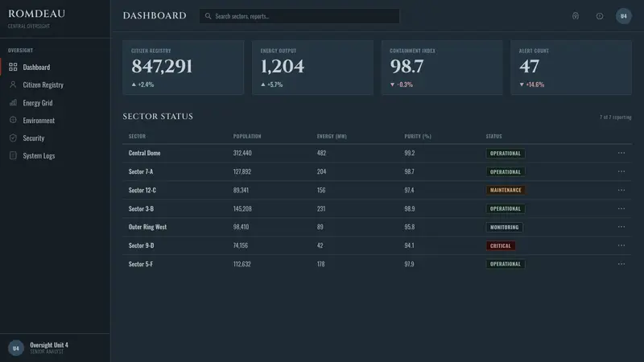This screenshot has height=362, width=644.
Task: Open the notifications bell icon in header
Action: pyautogui.click(x=576, y=16)
